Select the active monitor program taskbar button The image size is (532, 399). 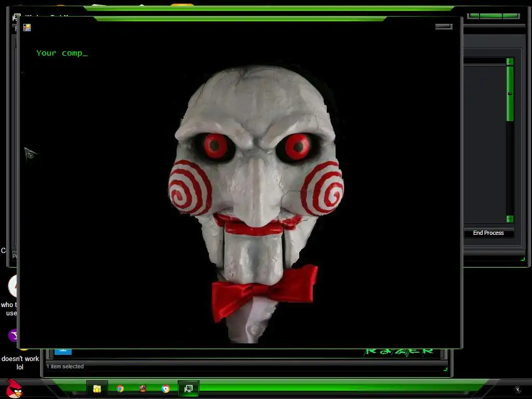click(x=188, y=389)
